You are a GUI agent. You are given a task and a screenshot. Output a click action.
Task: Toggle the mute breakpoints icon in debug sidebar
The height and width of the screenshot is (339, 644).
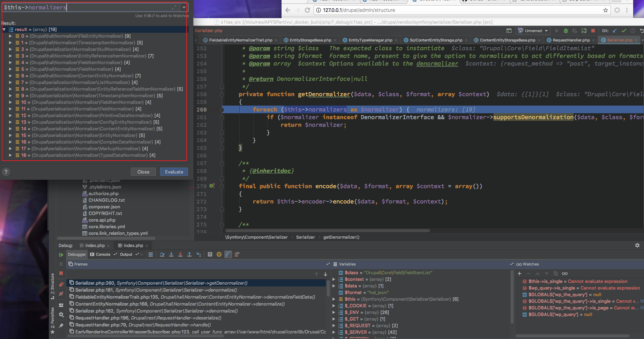61,294
